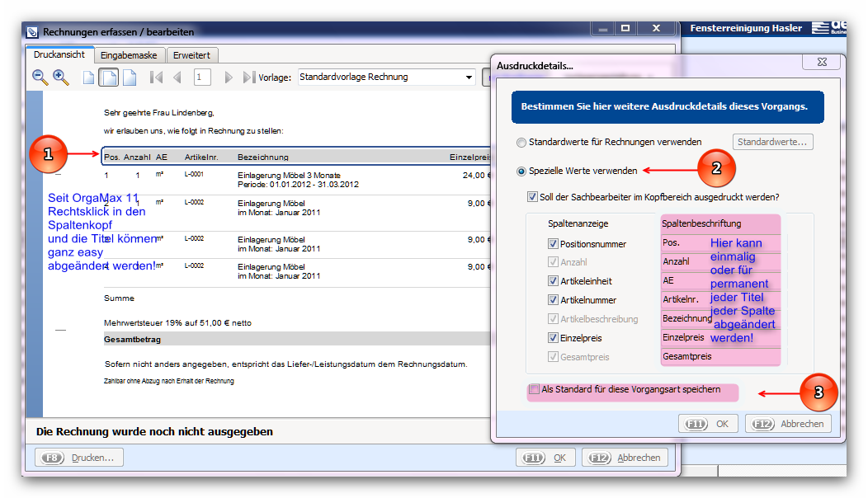Edit the Einzelpreis column label field
The width and height of the screenshot is (868, 498).
(720, 337)
